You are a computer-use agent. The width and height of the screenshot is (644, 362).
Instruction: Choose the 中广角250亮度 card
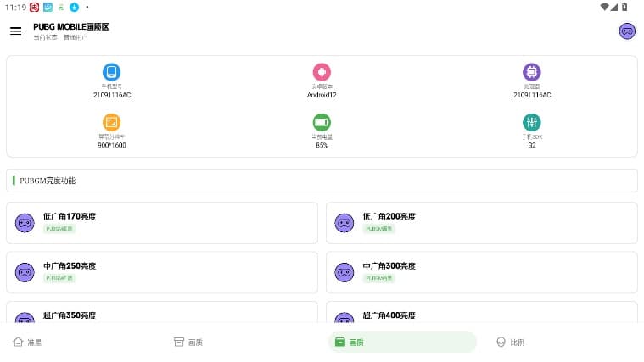(162, 272)
